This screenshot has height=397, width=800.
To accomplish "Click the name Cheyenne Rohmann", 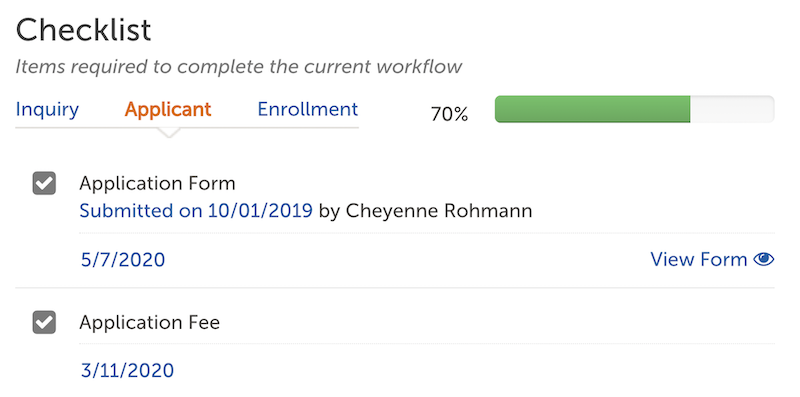I will coord(439,211).
